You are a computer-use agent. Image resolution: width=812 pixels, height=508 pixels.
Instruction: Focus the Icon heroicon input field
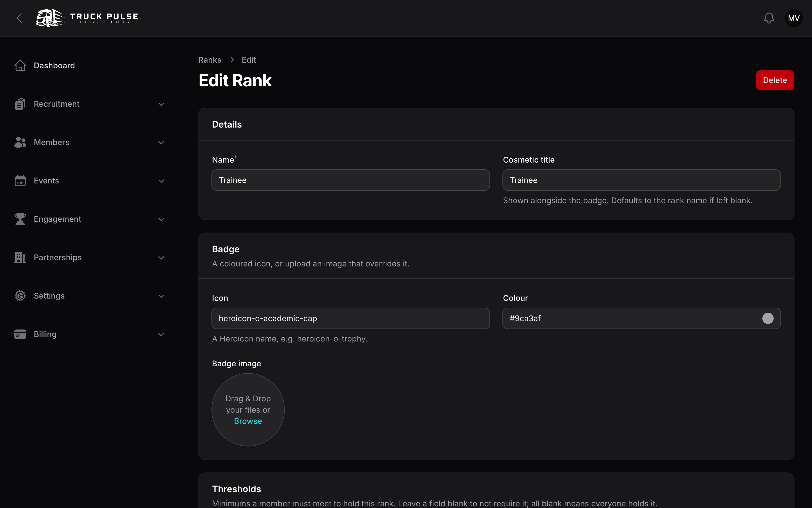tap(351, 318)
